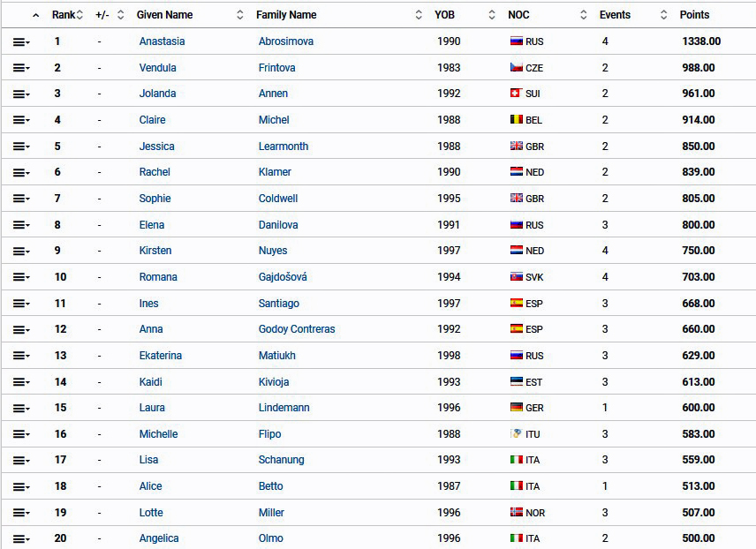
Task: Toggle sort arrows on Events column
Action: point(663,15)
